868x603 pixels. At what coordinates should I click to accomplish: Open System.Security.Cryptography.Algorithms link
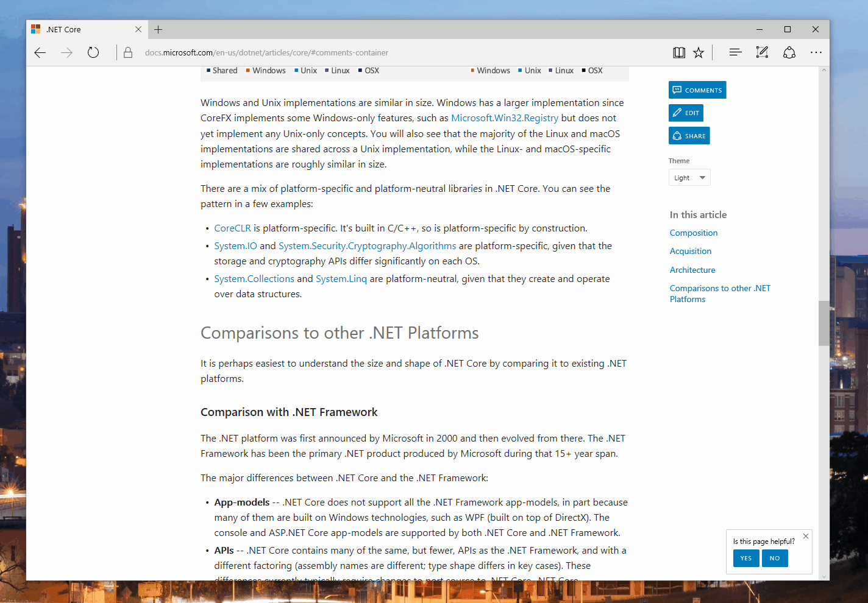coord(367,246)
